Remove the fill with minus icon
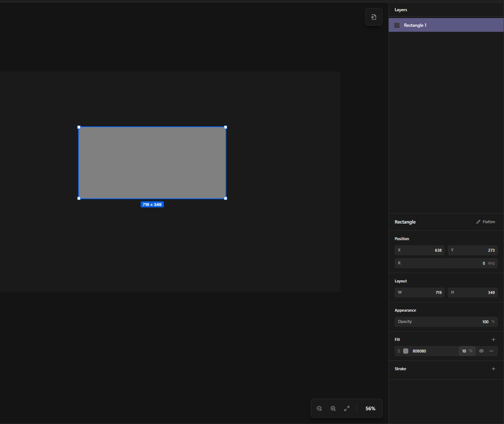 click(491, 351)
